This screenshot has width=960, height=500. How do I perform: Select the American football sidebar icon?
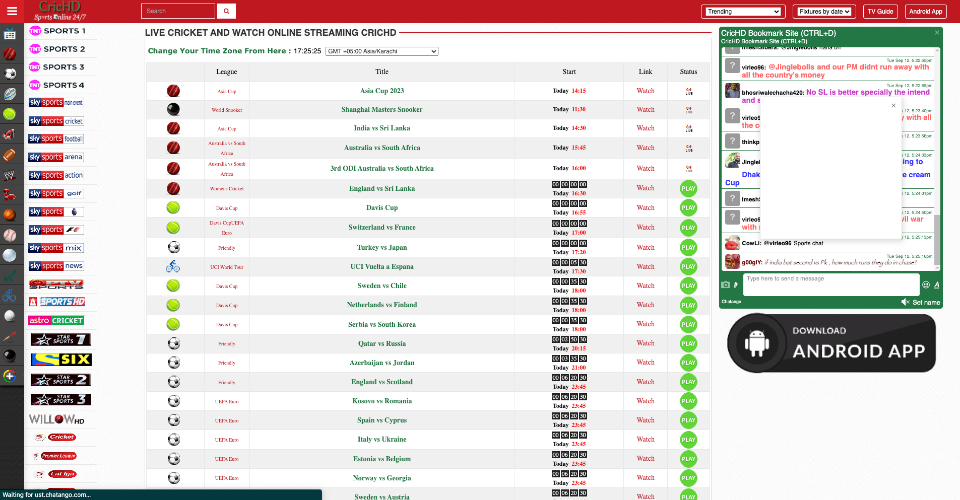10,155
